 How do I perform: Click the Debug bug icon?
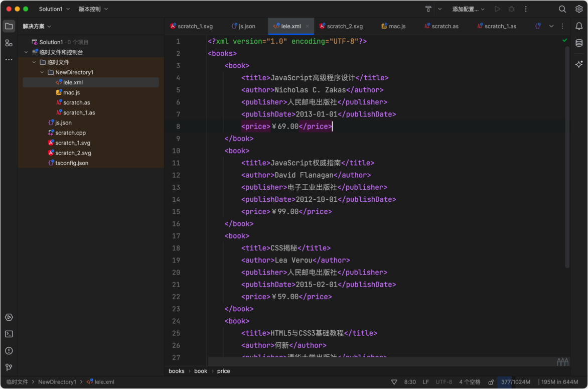click(512, 9)
